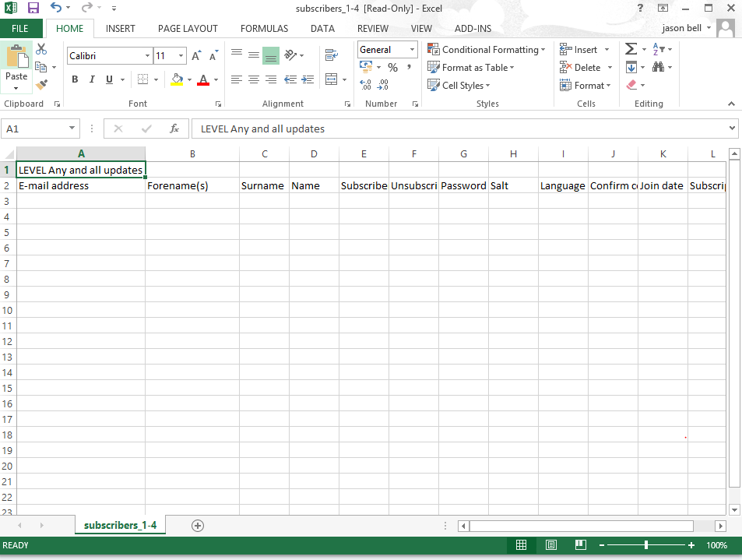Viewport: 742px width, 560px height.
Task: Open the Calibri font name dropdown
Action: click(147, 56)
